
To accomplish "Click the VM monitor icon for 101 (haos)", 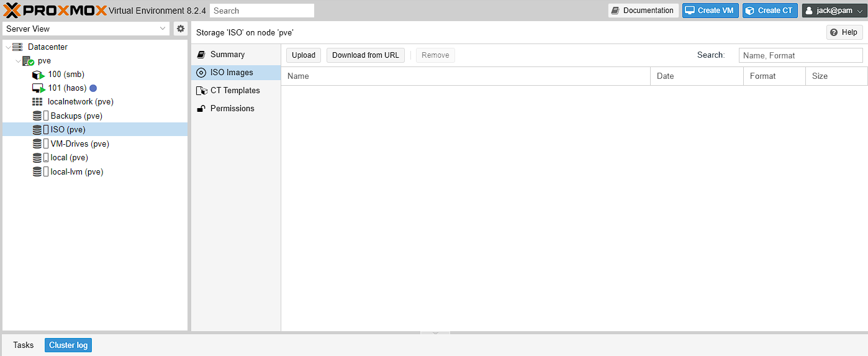I will pyautogui.click(x=38, y=88).
